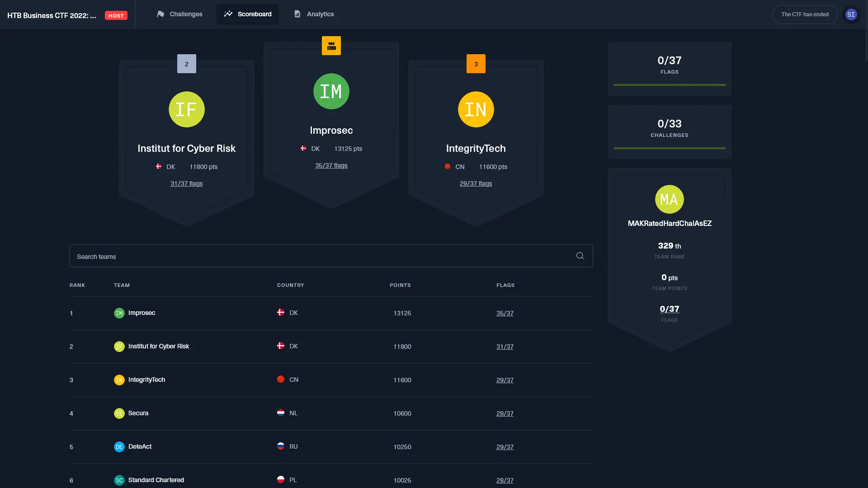Screen dimensions: 868x488
Task: Open the SI profile avatar menu
Action: coord(851,14)
